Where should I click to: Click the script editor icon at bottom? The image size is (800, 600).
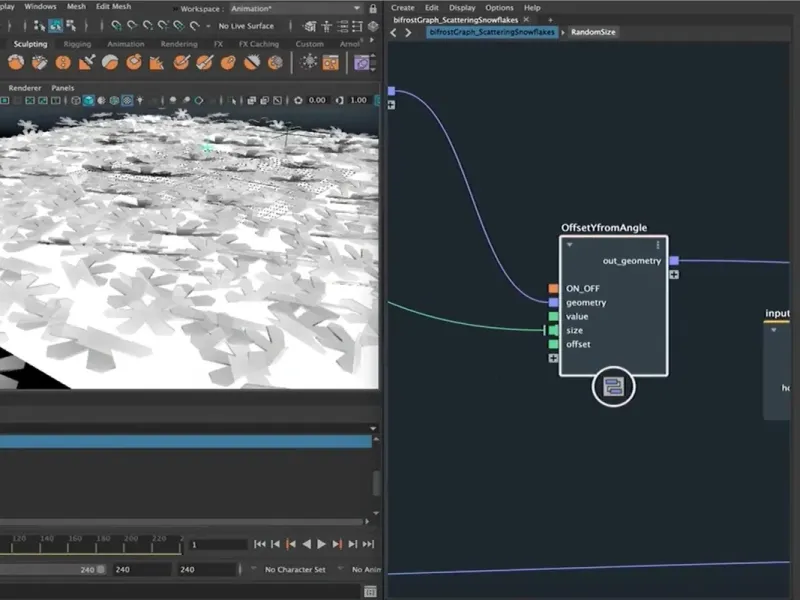(x=371, y=591)
